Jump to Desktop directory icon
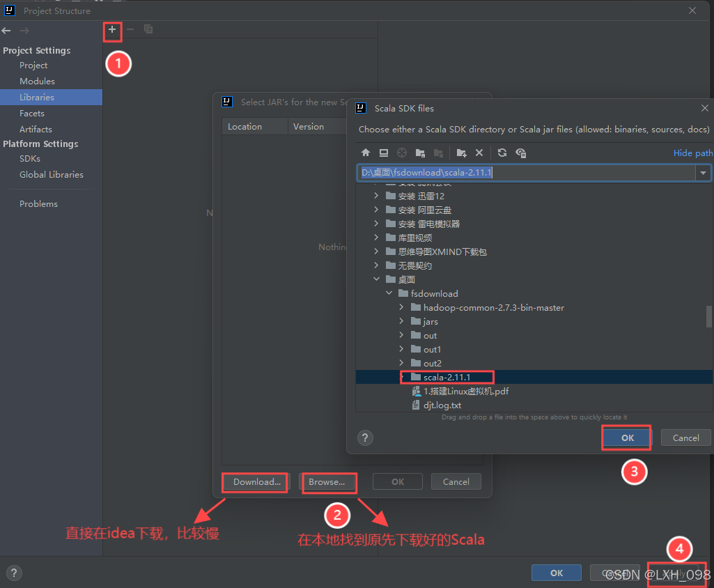 tap(384, 153)
